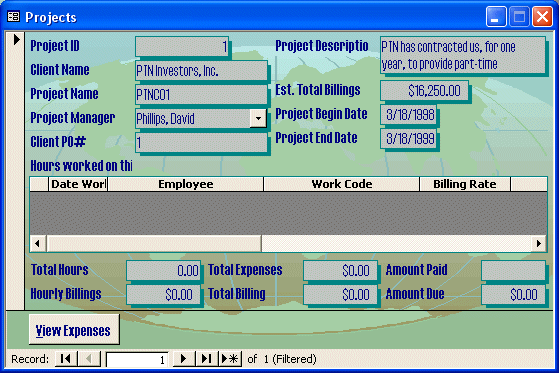Click the View Expenses button
This screenshot has width=559, height=373.
[74, 329]
